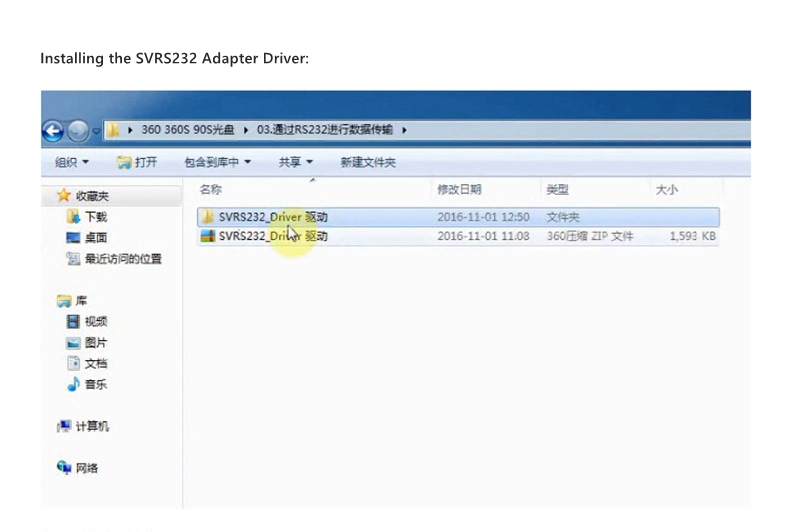Viewport: 790px width, 532px height.
Task: Open recent locations arrow beside Forward button
Action: coord(96,131)
